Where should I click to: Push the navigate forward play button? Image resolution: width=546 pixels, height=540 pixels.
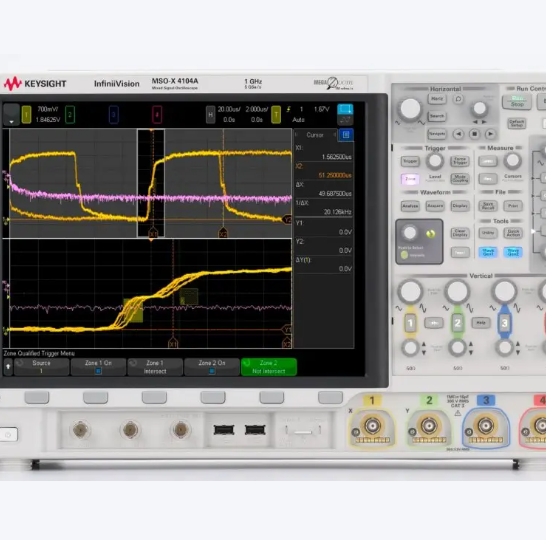490,134
